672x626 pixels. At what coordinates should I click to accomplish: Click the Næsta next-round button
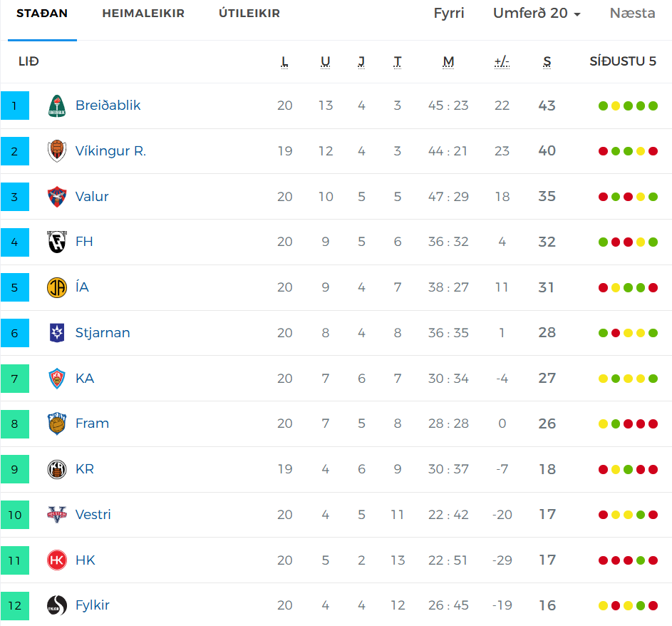632,14
